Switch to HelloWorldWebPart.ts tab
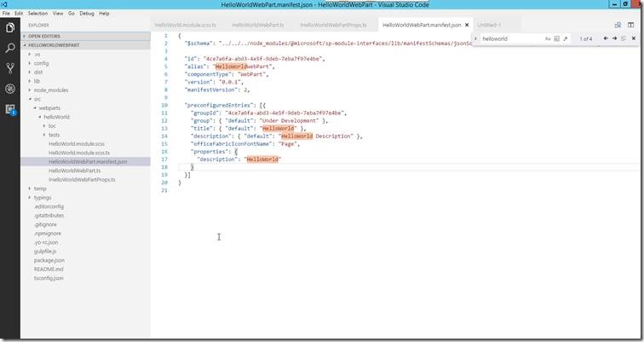 [258, 25]
